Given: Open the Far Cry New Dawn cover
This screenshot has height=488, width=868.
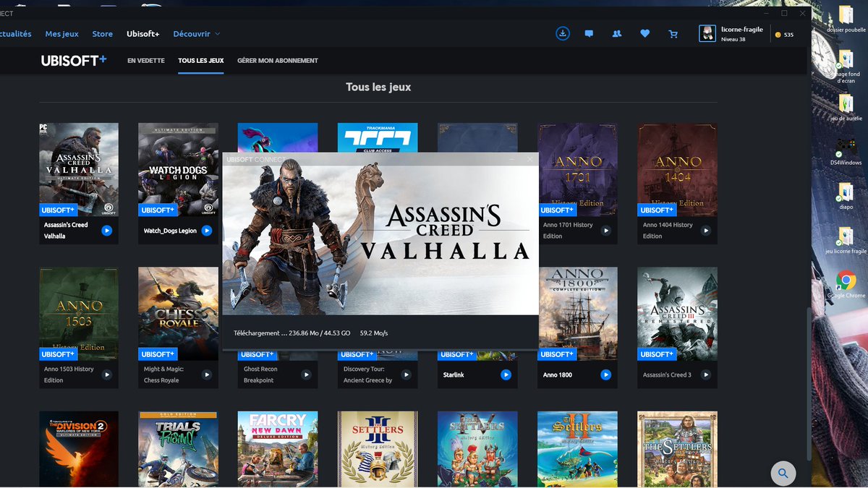Looking at the screenshot, I should tap(278, 449).
